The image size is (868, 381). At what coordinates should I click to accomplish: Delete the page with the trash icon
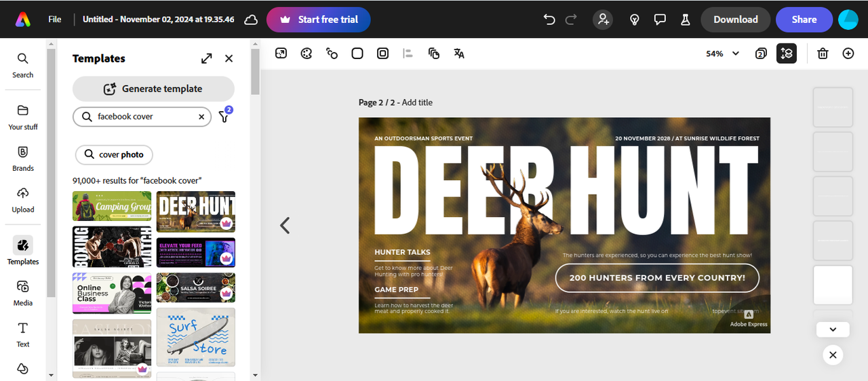pos(823,54)
